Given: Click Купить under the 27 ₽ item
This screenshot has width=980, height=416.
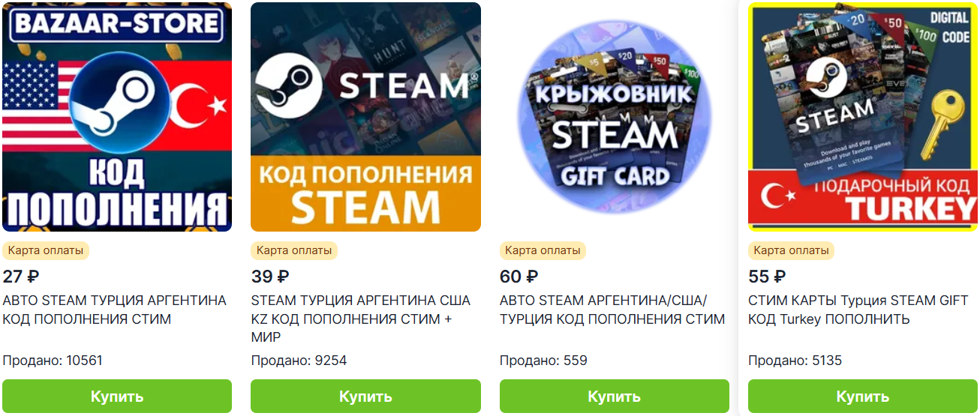Looking at the screenshot, I should tap(117, 396).
